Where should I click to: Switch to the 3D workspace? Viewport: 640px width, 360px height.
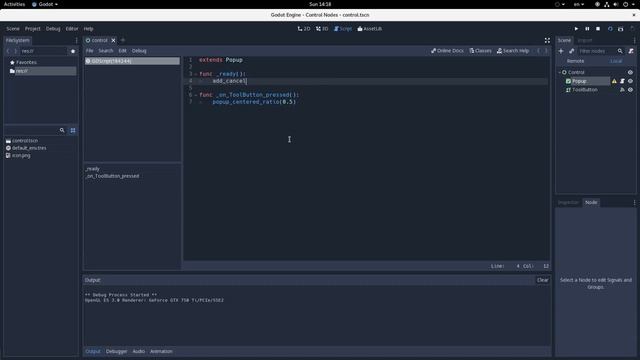(x=322, y=29)
